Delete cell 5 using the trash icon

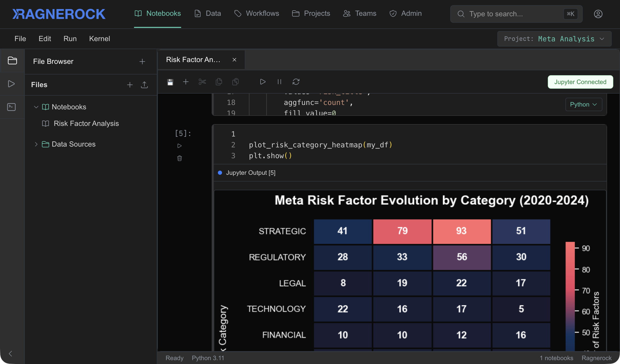(x=180, y=158)
